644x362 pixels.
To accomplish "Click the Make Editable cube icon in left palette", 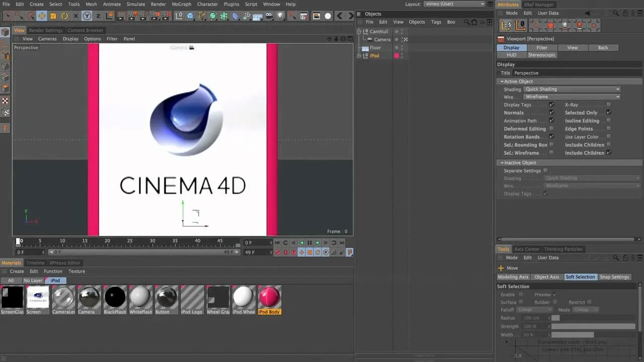I will click(5, 32).
